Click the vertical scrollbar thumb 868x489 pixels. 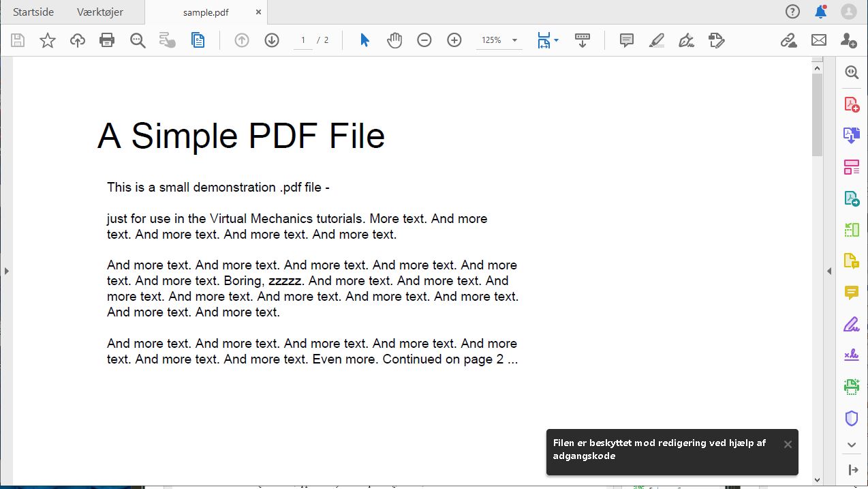tap(818, 113)
